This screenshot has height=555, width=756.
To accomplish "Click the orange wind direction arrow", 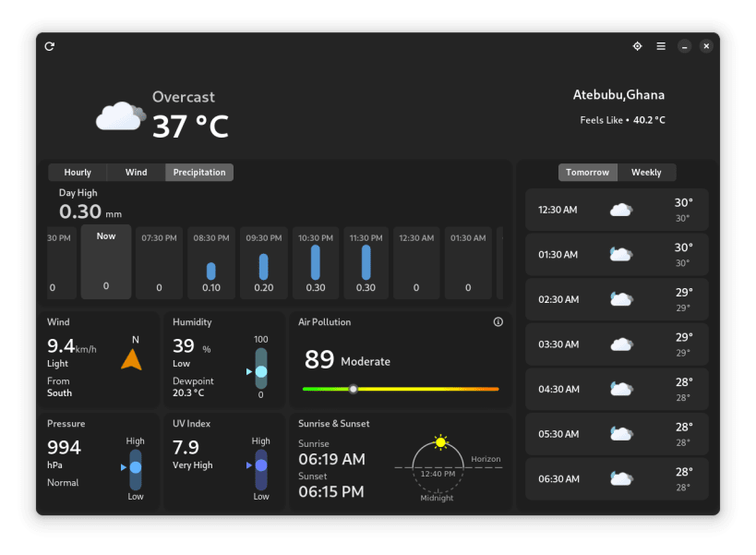I will coord(131,360).
